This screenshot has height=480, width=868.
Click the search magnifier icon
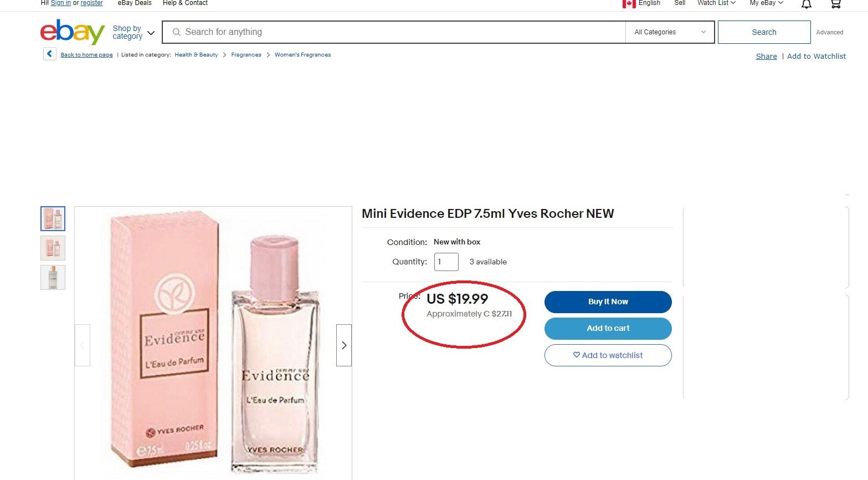pyautogui.click(x=177, y=32)
